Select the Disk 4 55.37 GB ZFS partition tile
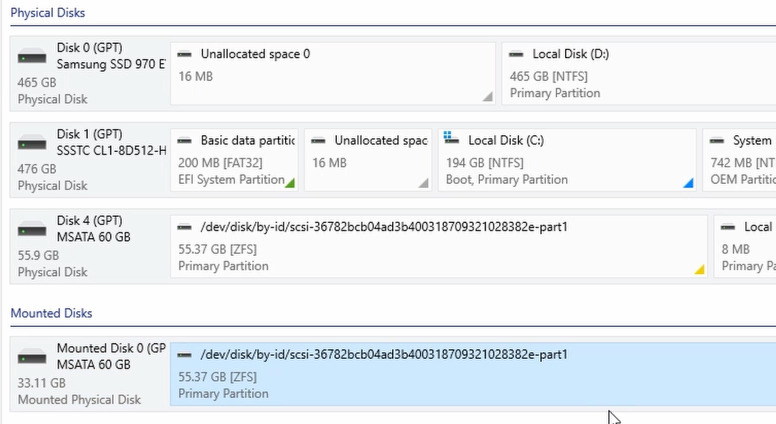The width and height of the screenshot is (776, 424). [439, 246]
